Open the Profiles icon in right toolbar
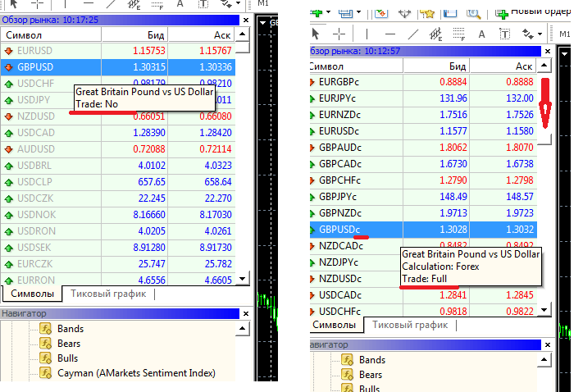The width and height of the screenshot is (583, 392). point(345,13)
